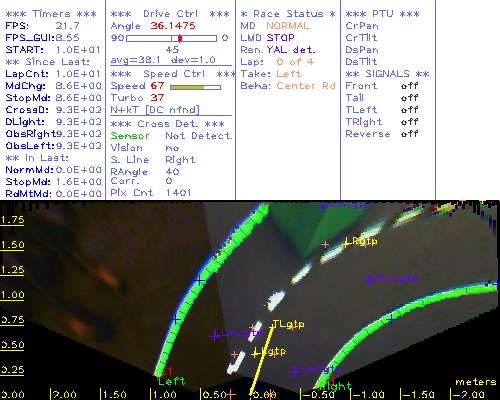Viewport: 500px width, 400px height.
Task: Select the Drive Ctrl panel header
Action: [x=170, y=14]
